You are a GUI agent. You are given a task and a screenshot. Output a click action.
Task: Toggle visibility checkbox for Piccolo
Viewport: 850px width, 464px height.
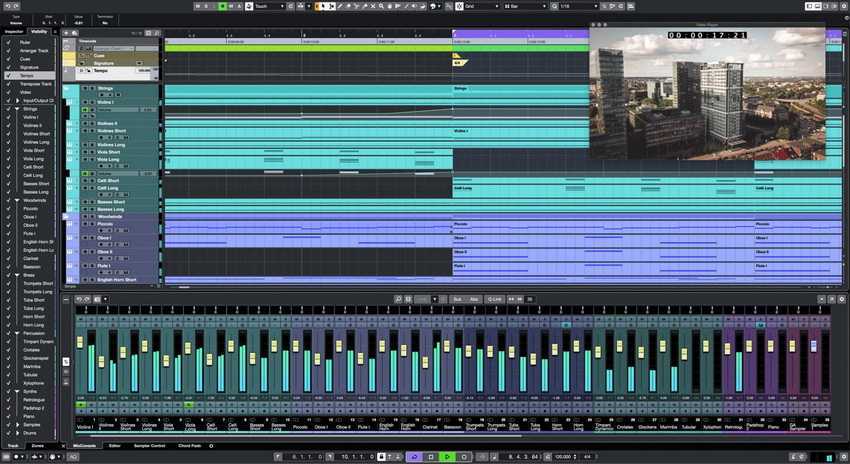[7, 209]
